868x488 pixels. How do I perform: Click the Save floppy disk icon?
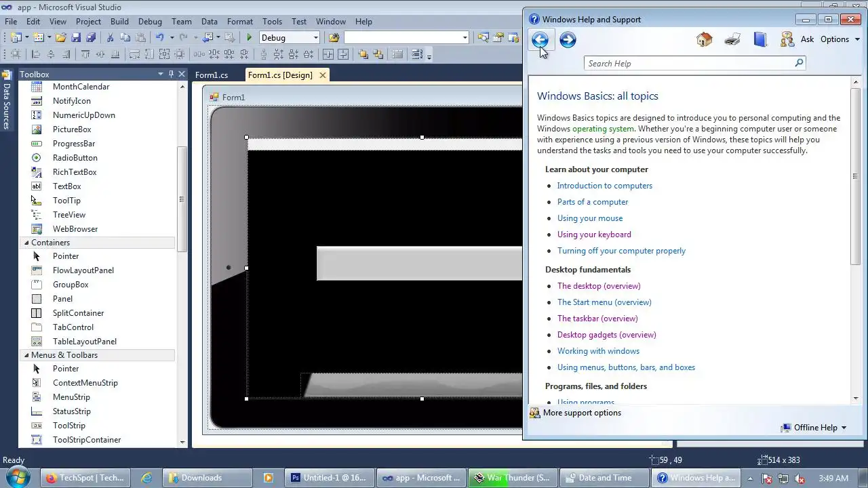pos(76,38)
